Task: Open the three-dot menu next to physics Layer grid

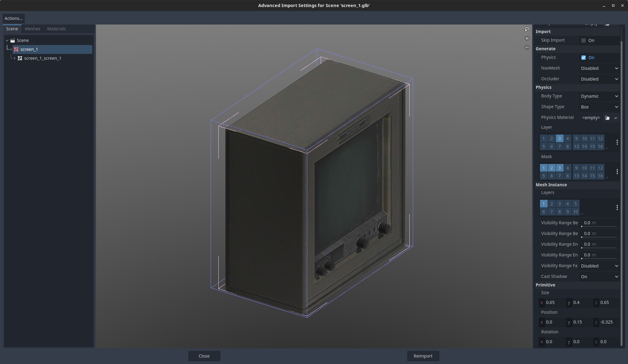Action: (617, 142)
